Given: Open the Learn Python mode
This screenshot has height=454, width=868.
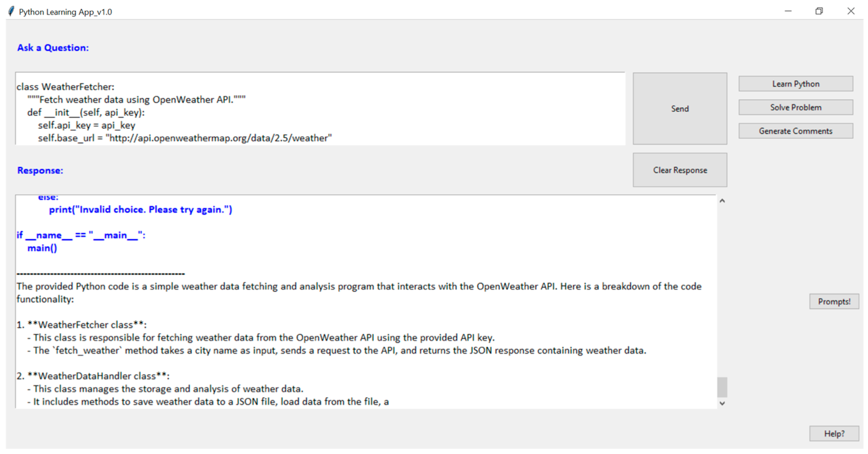Looking at the screenshot, I should [795, 84].
